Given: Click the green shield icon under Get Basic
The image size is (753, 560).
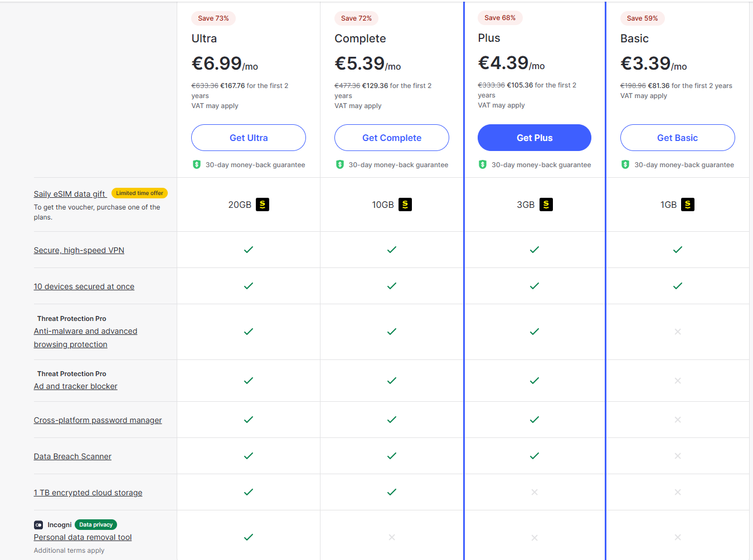Looking at the screenshot, I should (625, 164).
